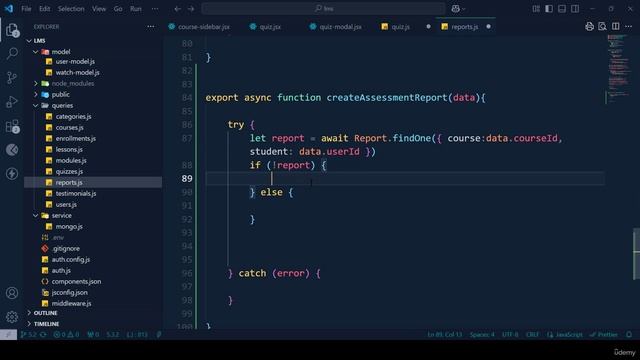Change Spaces: 4 indentation setting
This screenshot has width=640, height=360.
tap(482, 334)
